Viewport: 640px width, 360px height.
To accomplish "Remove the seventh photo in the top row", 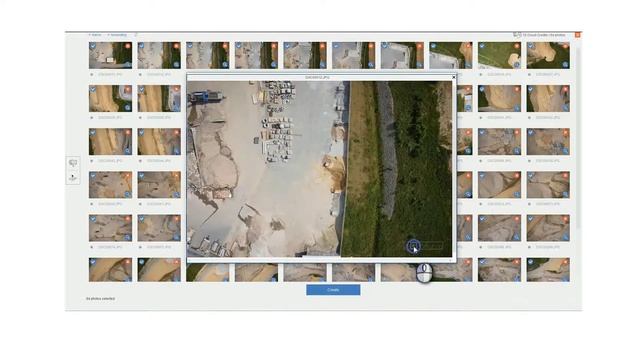I will pos(420,46).
